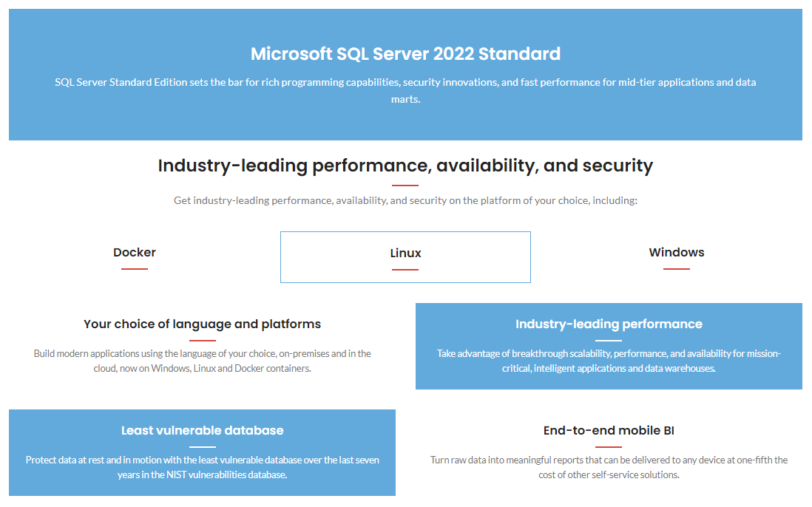Viewport: 812px width, 507px height.
Task: Click the 'Take advantage of breakthrough scalability' paragraph
Action: tap(609, 361)
